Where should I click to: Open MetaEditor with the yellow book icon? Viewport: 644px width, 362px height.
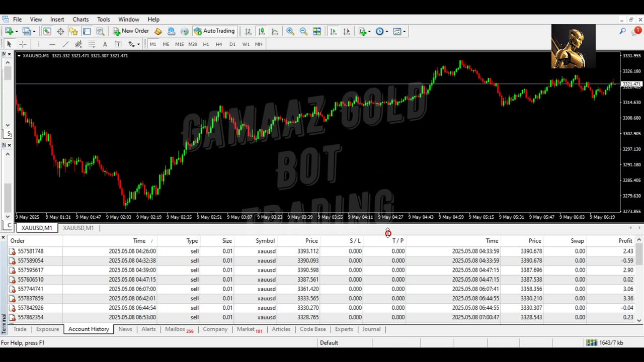(158, 31)
